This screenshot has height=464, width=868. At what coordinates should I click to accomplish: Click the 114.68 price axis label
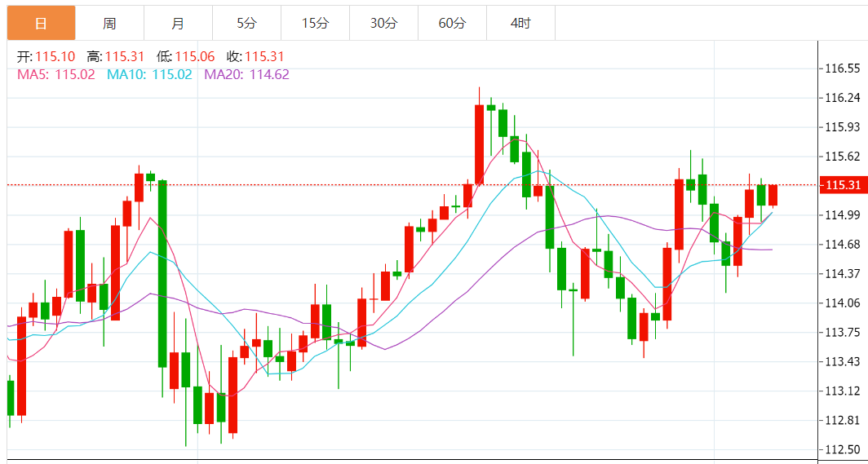[x=843, y=245]
